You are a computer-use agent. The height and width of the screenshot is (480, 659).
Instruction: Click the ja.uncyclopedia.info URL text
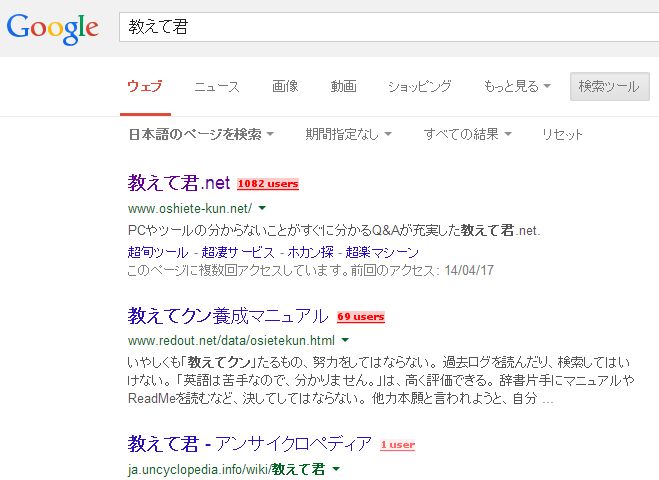227,469
